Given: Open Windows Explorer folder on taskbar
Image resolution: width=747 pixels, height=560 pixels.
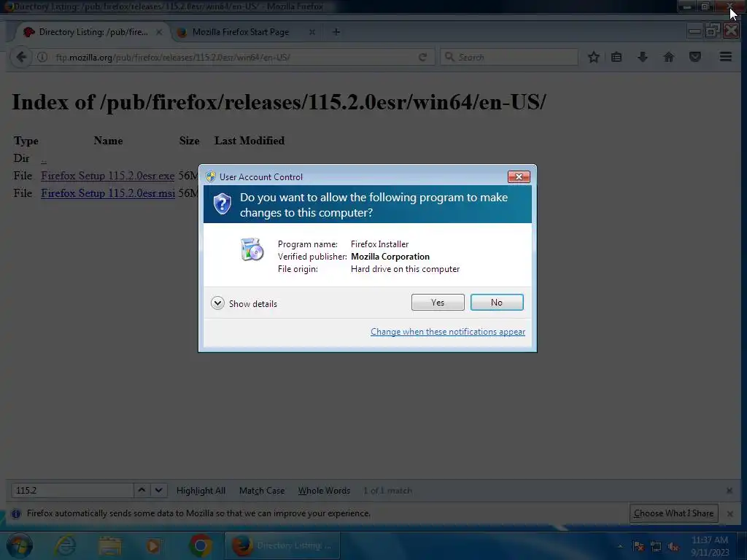Looking at the screenshot, I should [110, 545].
